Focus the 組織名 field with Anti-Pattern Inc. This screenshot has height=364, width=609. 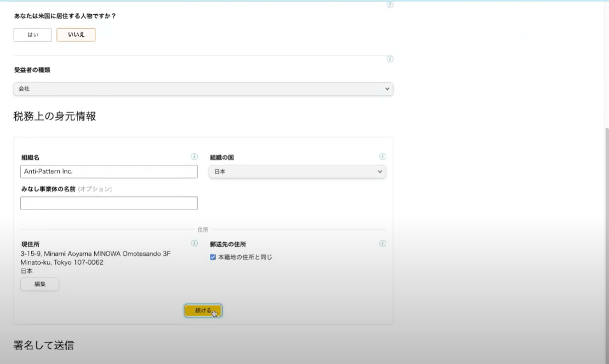(109, 171)
